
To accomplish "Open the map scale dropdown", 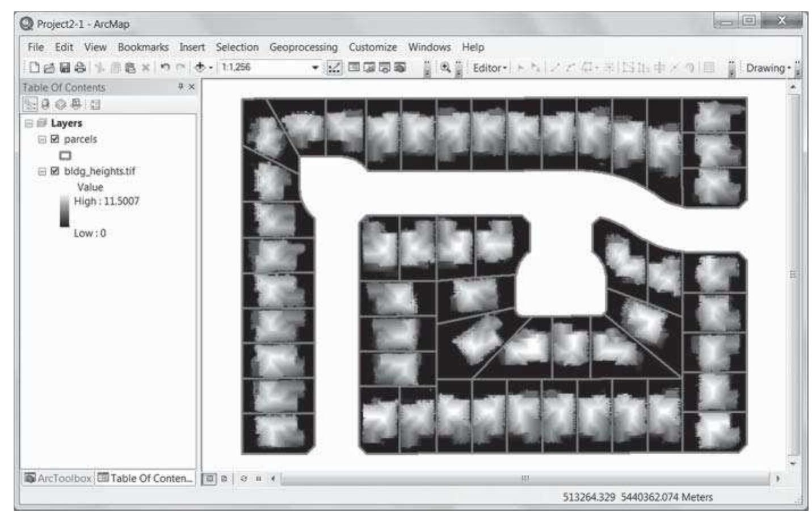I will tap(315, 67).
